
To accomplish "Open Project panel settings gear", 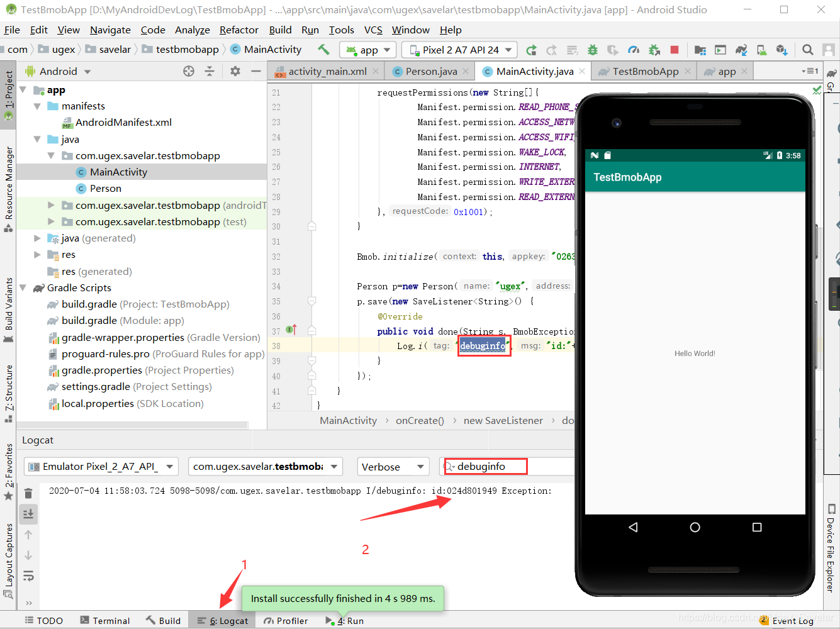I will [235, 71].
